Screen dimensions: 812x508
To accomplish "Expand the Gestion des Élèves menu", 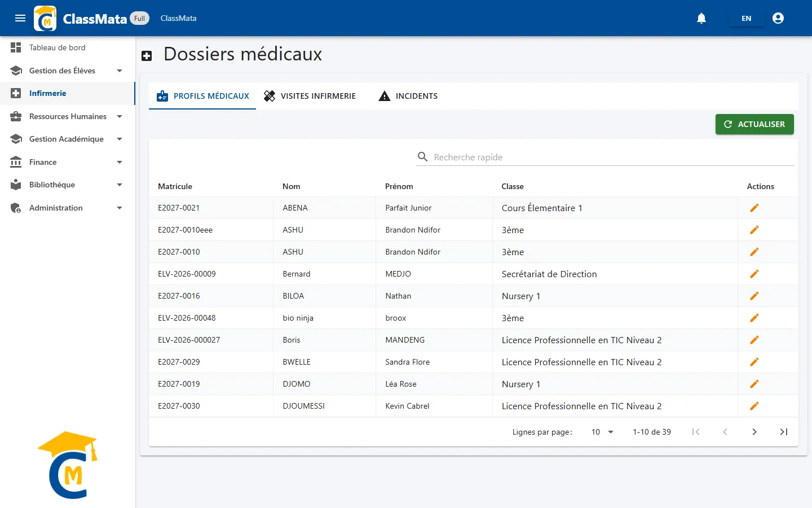I will [68, 71].
